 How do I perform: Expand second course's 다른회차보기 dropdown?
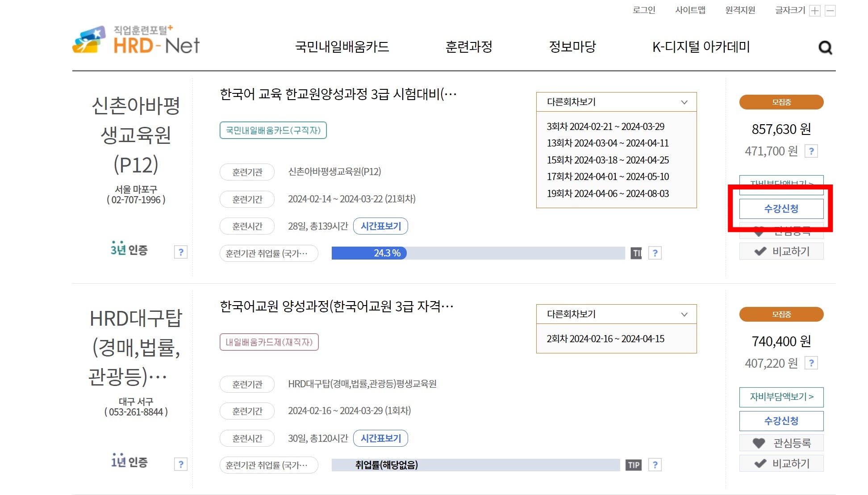616,314
